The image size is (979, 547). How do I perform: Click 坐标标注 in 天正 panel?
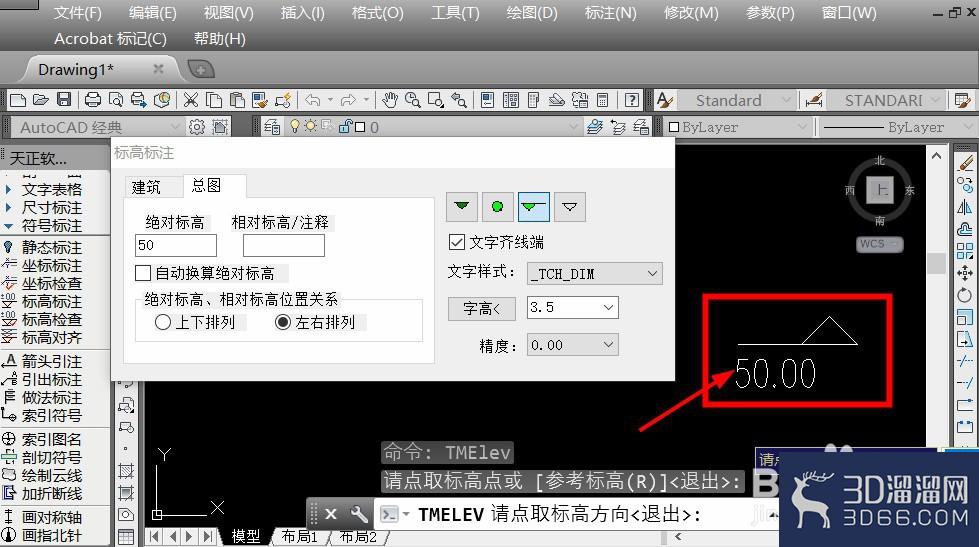tap(52, 265)
